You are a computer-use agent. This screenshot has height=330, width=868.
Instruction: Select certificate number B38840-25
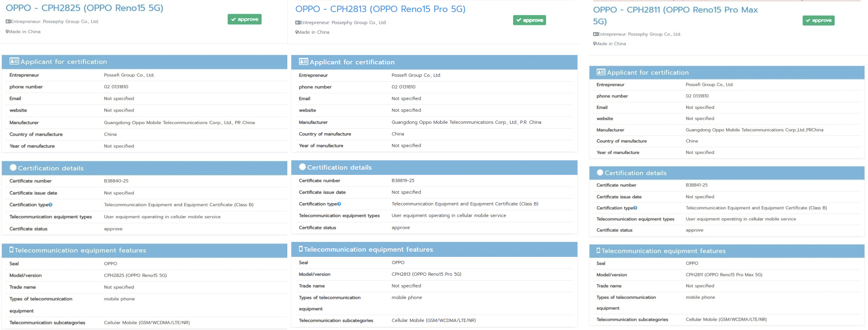(x=116, y=181)
